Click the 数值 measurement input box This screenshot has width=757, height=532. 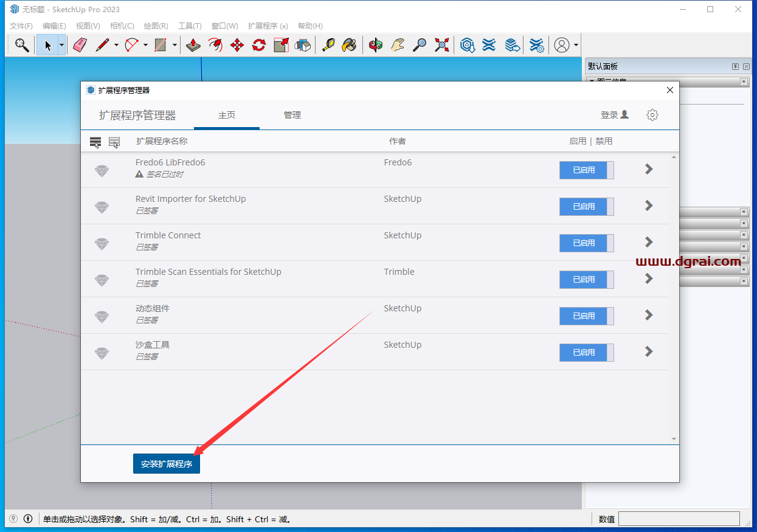679,519
